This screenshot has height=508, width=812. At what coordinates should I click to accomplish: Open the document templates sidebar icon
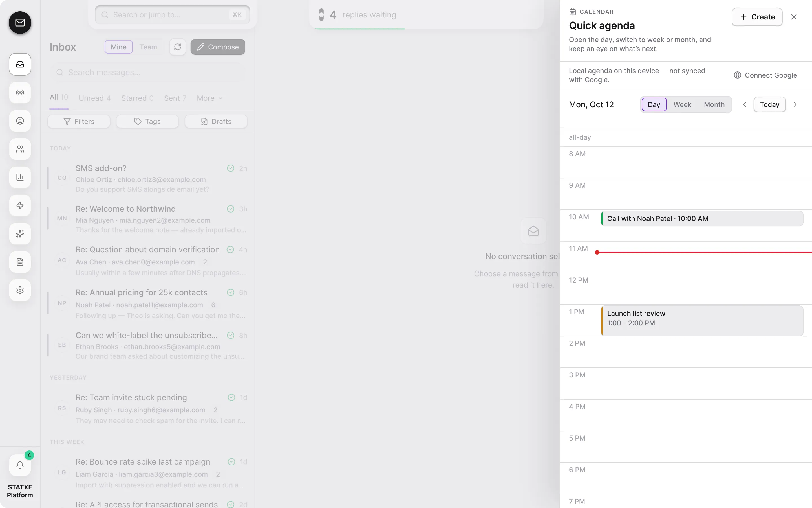20,262
